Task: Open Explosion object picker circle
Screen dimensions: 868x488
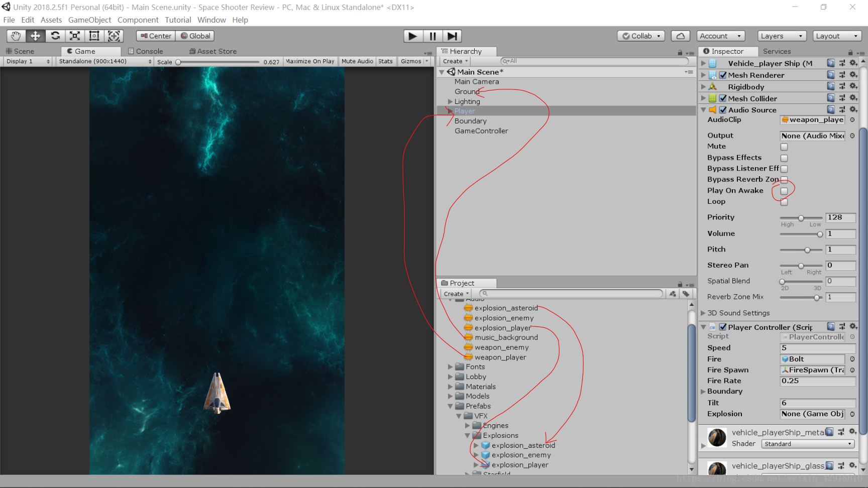Action: point(852,414)
